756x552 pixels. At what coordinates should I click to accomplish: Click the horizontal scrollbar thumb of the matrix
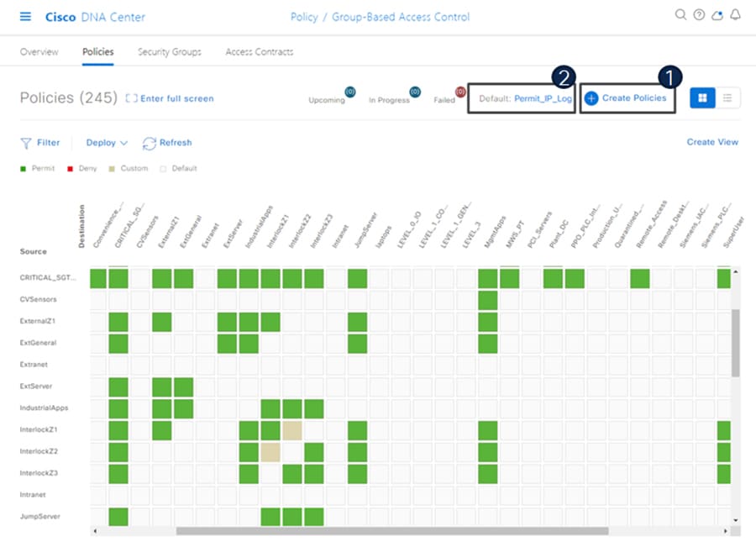tap(392, 531)
